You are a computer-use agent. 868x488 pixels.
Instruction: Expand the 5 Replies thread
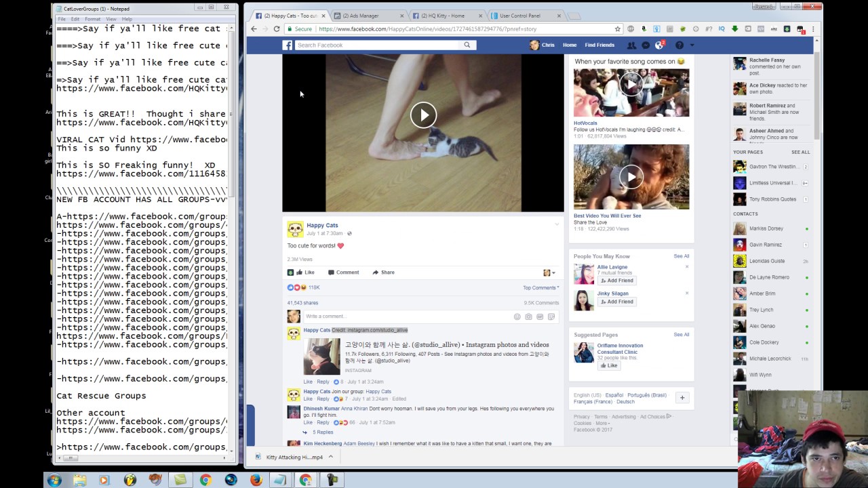click(321, 432)
